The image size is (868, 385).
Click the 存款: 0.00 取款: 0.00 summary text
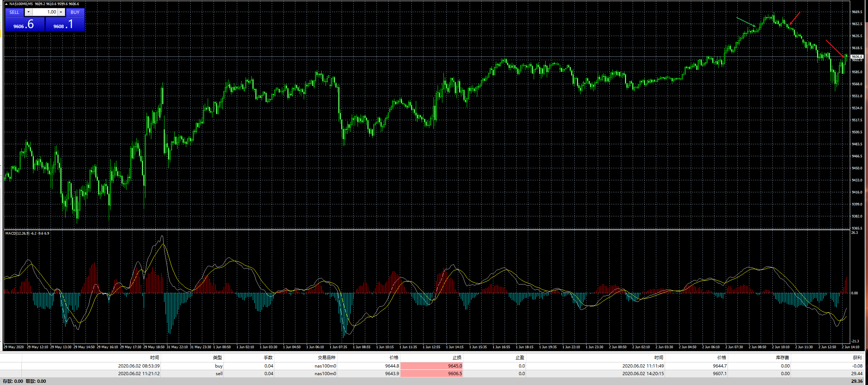point(24,381)
